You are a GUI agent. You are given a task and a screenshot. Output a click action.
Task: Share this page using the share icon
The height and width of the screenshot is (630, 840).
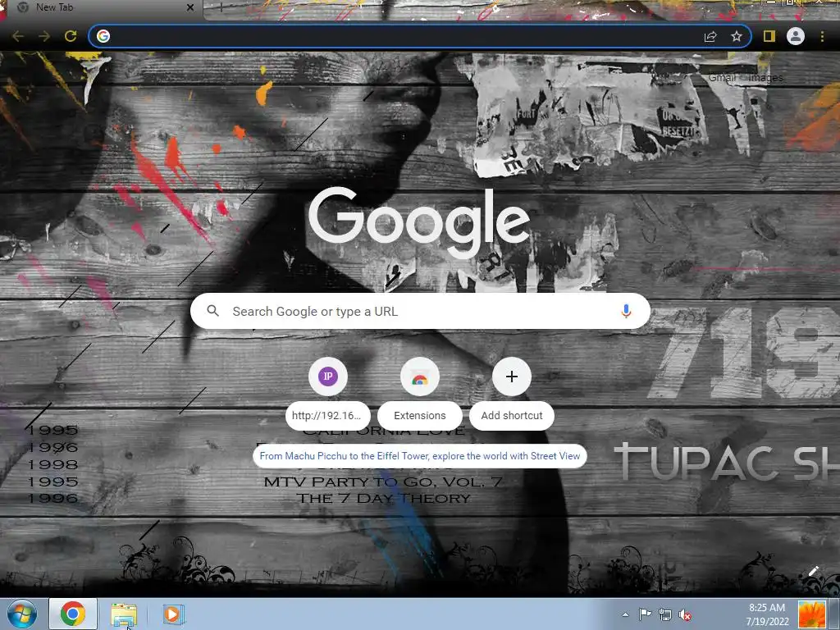[710, 36]
